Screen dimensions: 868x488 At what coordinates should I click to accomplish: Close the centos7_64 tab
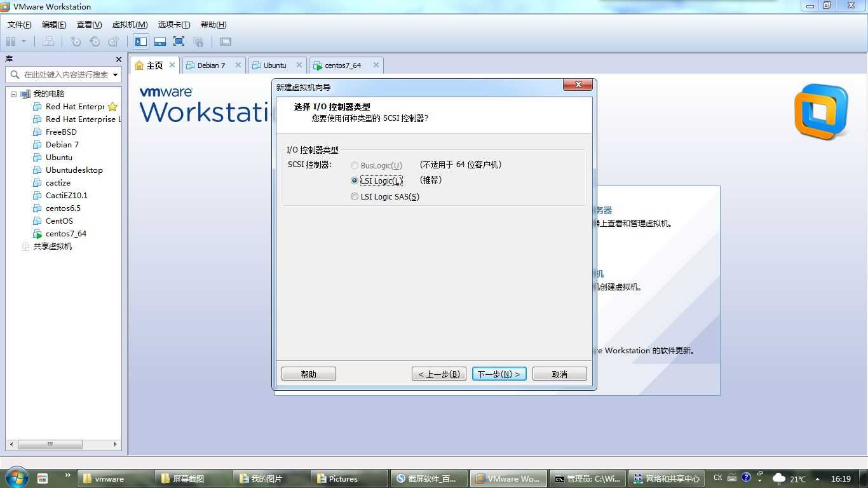tap(376, 65)
